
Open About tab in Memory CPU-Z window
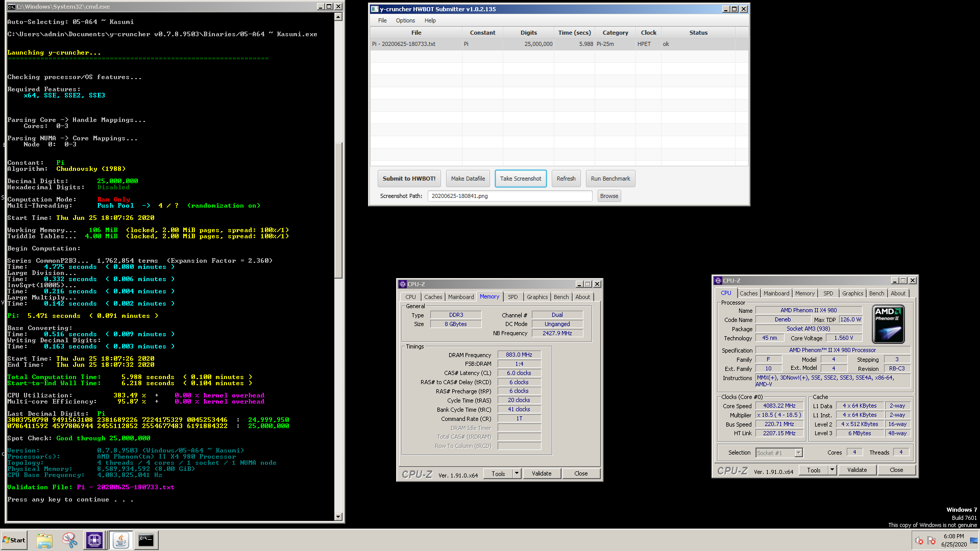click(x=582, y=297)
